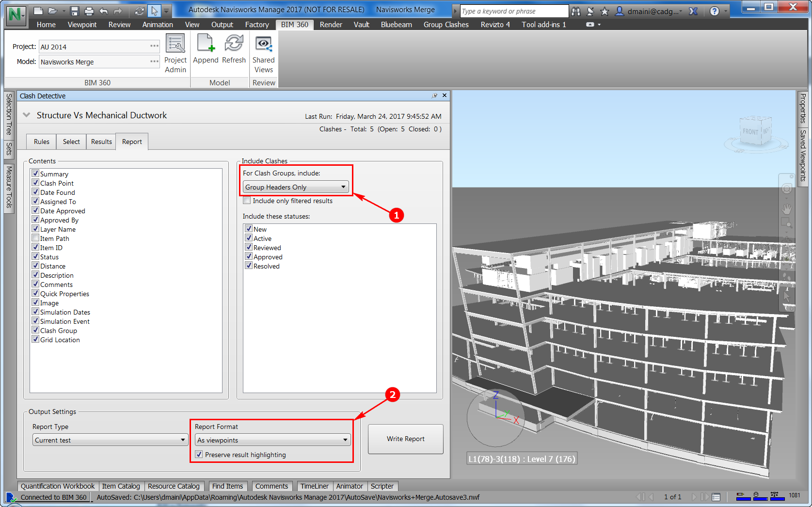Open the Communication Center satellite icon
Viewport: 812px width, 507px height.
[590, 11]
